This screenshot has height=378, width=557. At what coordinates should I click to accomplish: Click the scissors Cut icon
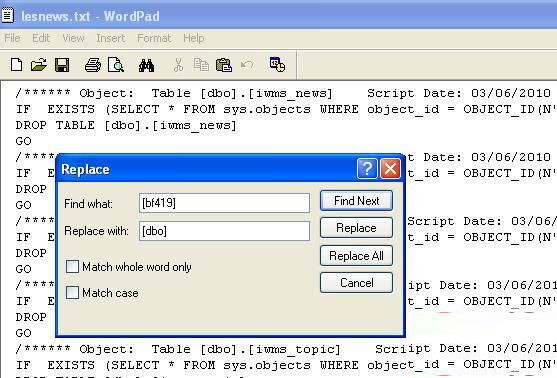coord(178,65)
